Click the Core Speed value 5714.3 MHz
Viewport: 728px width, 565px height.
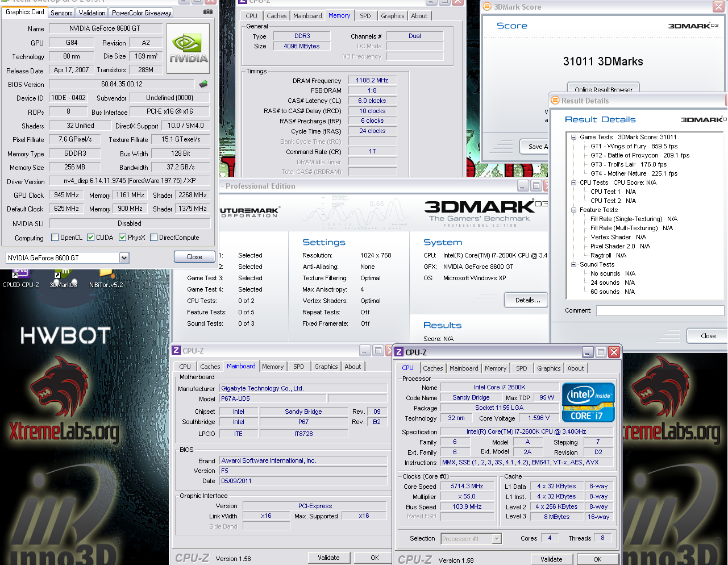[468, 486]
